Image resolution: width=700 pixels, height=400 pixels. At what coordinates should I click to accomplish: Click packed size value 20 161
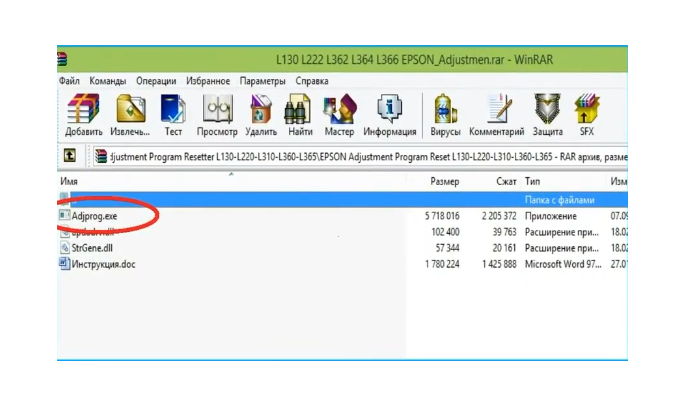[504, 248]
